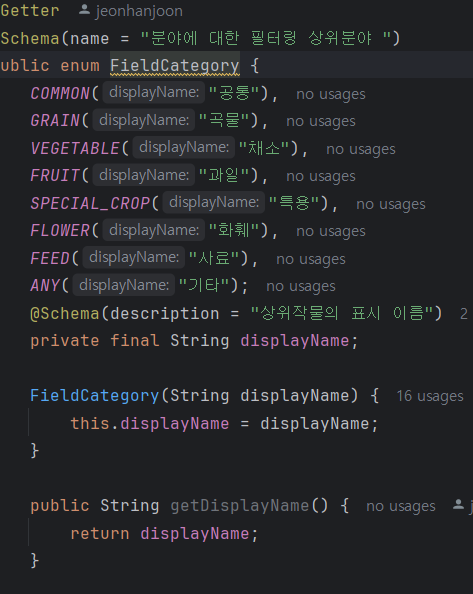Image resolution: width=473 pixels, height=594 pixels.
Task: Click the FLOWER enum constant
Action: tap(60, 230)
